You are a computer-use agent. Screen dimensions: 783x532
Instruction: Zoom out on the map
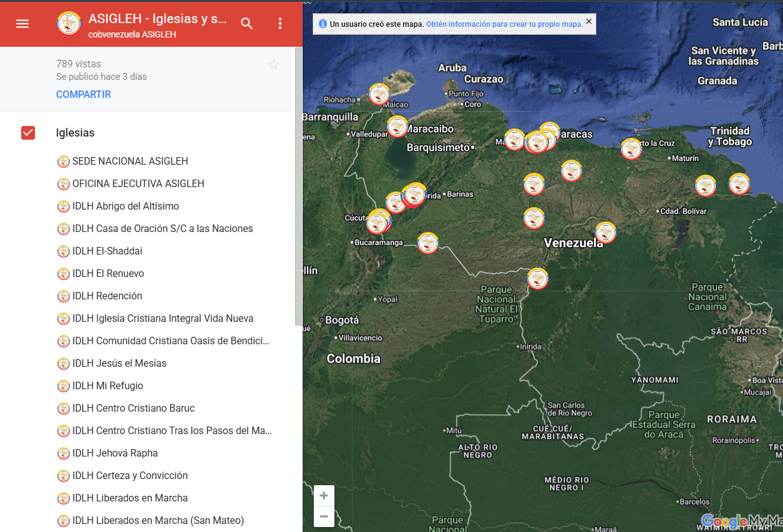tap(324, 516)
